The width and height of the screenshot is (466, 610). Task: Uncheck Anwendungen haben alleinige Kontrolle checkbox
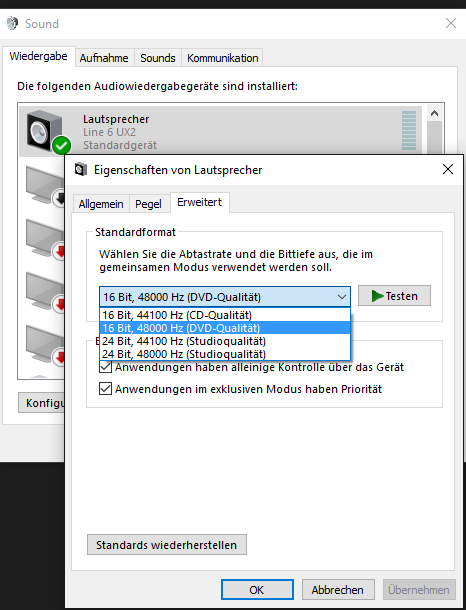coord(105,367)
